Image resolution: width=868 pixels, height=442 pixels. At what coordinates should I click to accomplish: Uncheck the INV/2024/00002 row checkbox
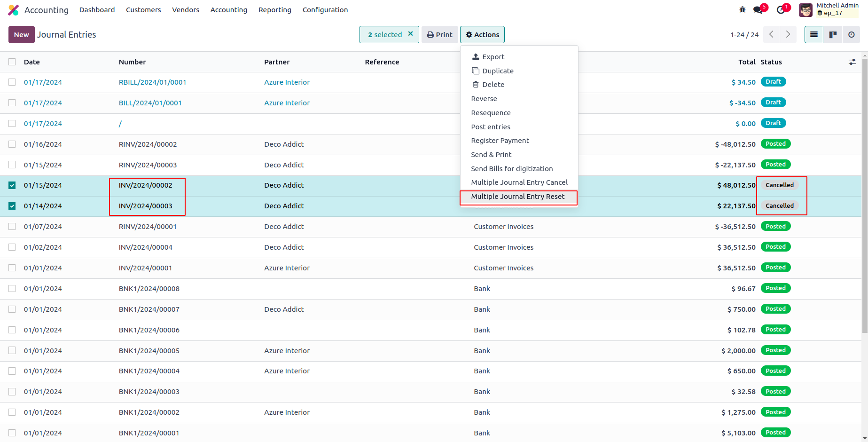coord(12,185)
